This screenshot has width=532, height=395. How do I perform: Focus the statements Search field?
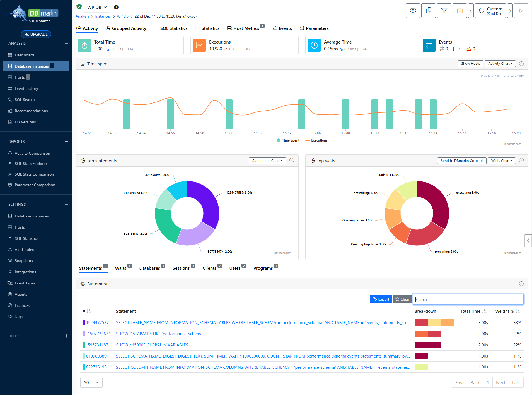pyautogui.click(x=468, y=299)
